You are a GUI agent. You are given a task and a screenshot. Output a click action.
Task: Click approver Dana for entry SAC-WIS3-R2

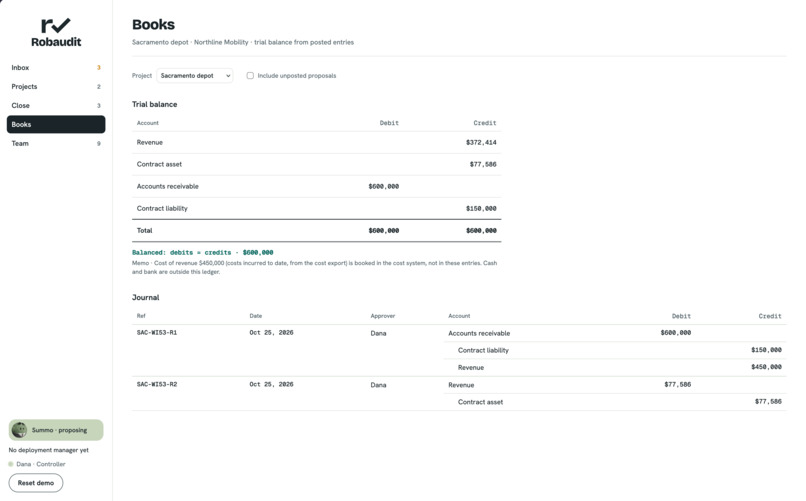pos(378,385)
